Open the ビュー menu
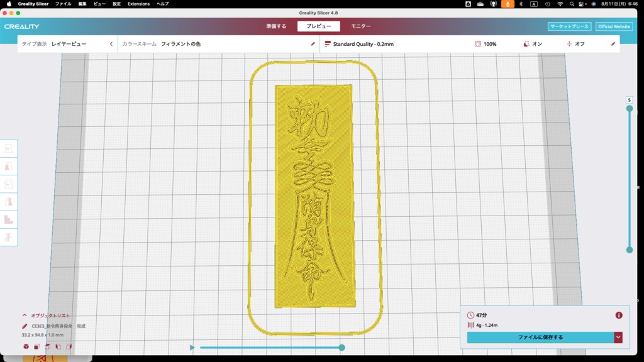Image resolution: width=644 pixels, height=362 pixels. [99, 4]
